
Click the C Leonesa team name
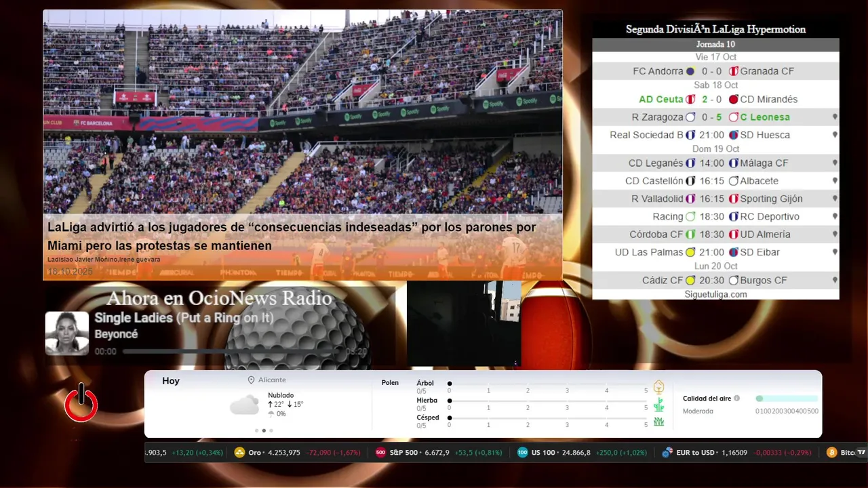[x=765, y=117]
